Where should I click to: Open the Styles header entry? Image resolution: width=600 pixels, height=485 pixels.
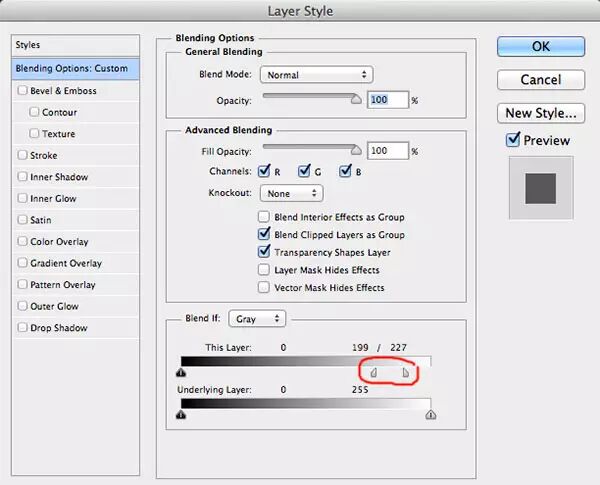pos(75,45)
